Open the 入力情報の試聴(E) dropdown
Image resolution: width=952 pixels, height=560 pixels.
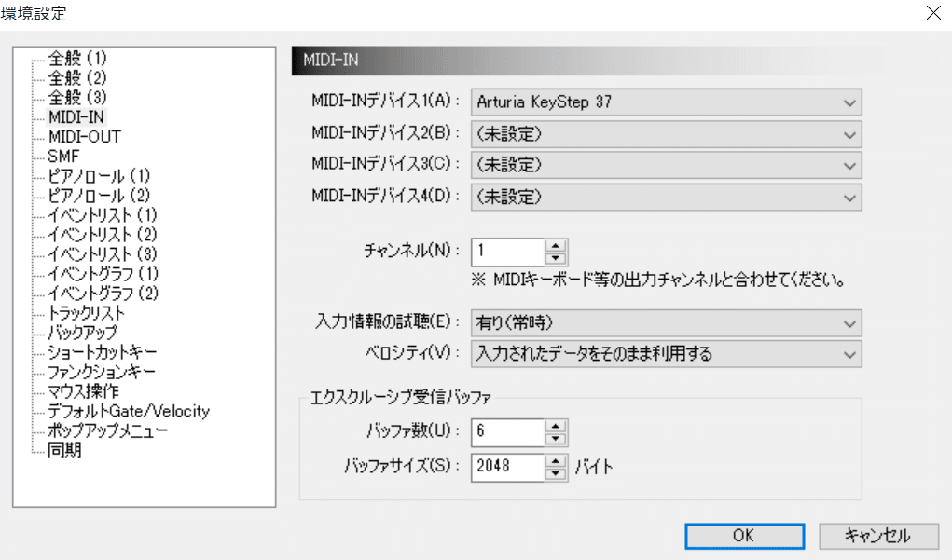point(666,322)
